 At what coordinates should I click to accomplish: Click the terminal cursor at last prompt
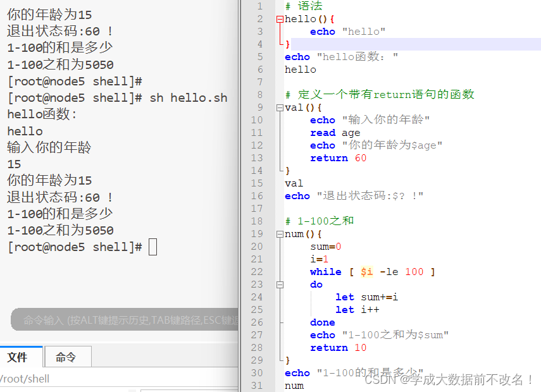pyautogui.click(x=153, y=247)
